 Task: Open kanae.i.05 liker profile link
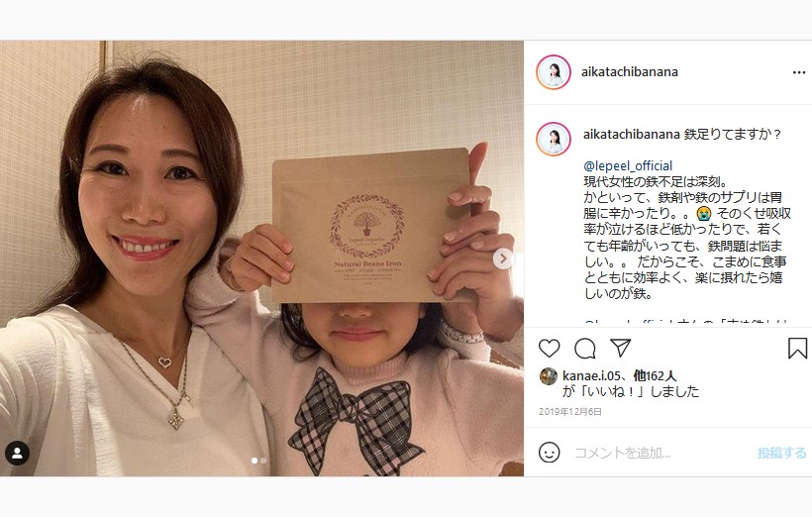[591, 375]
